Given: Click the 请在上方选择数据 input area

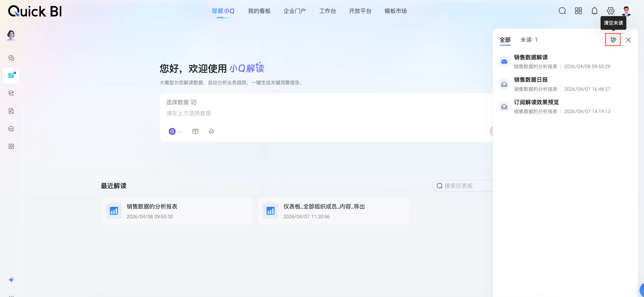Looking at the screenshot, I should coord(189,113).
